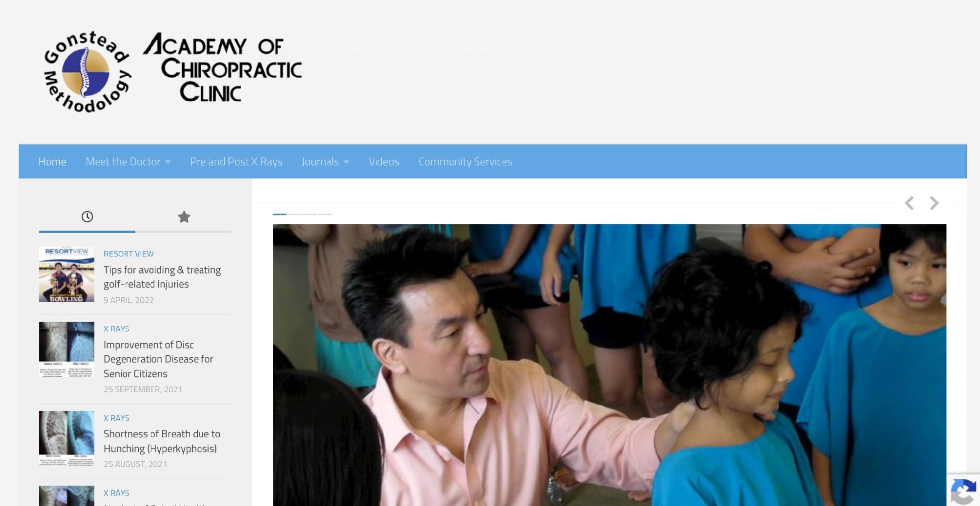Click the Gonstead Methodology spine logo

pos(87,72)
